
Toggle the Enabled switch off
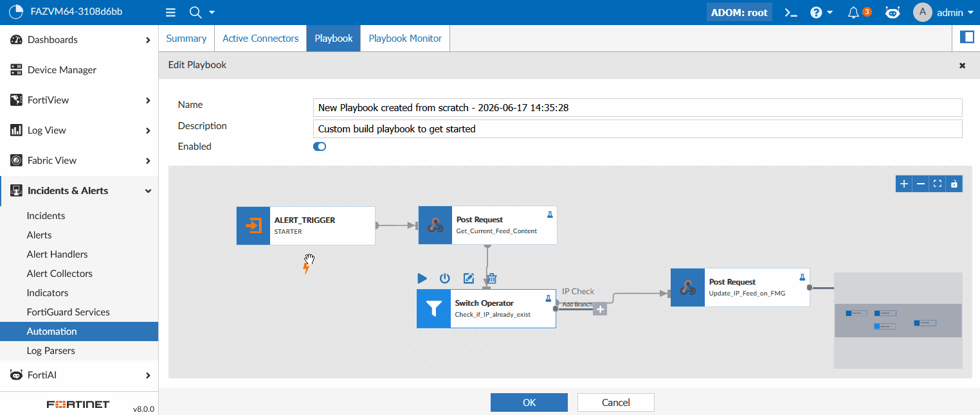tap(320, 146)
